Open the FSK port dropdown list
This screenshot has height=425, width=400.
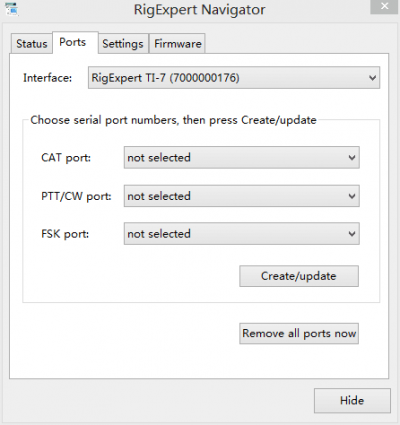(242, 234)
